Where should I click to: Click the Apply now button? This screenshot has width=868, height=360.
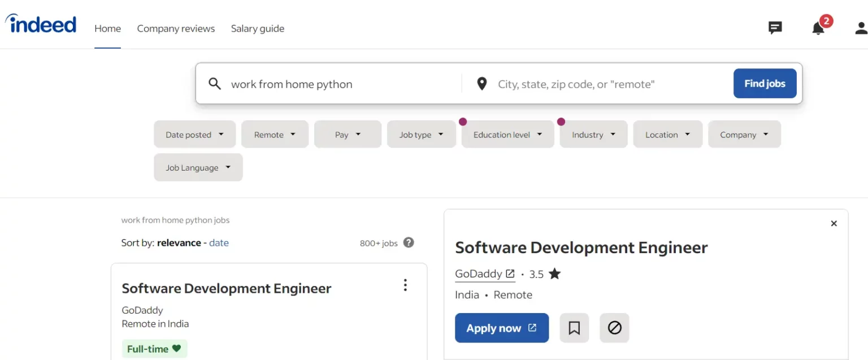click(x=501, y=328)
